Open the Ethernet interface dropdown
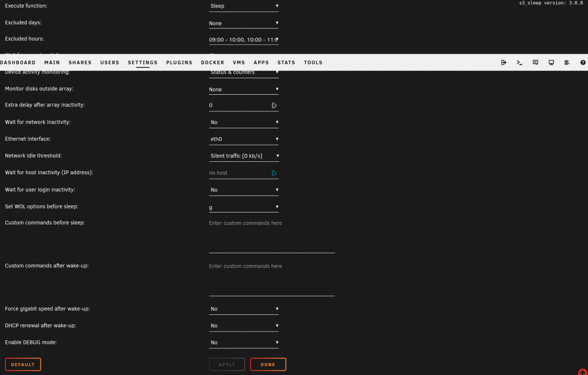The image size is (588, 375). pos(244,140)
